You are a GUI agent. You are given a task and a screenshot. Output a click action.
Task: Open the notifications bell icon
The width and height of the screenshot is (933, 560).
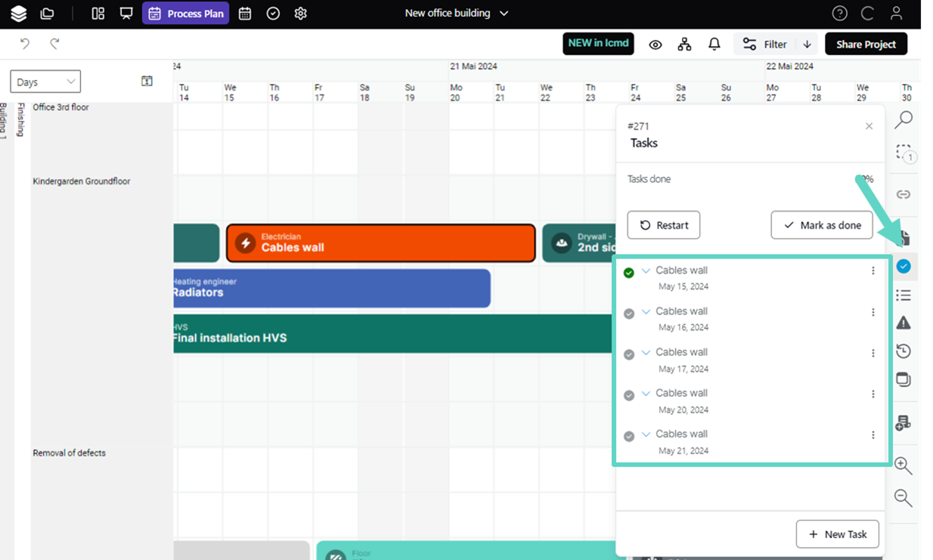[x=714, y=45]
